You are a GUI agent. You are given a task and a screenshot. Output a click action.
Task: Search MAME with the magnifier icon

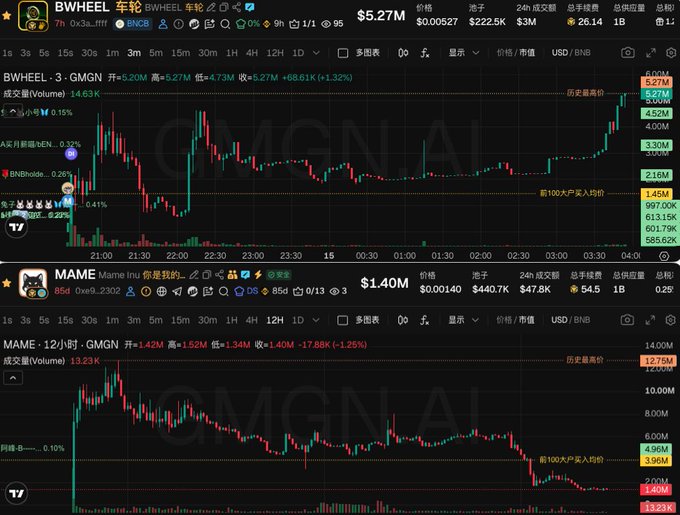click(x=223, y=291)
